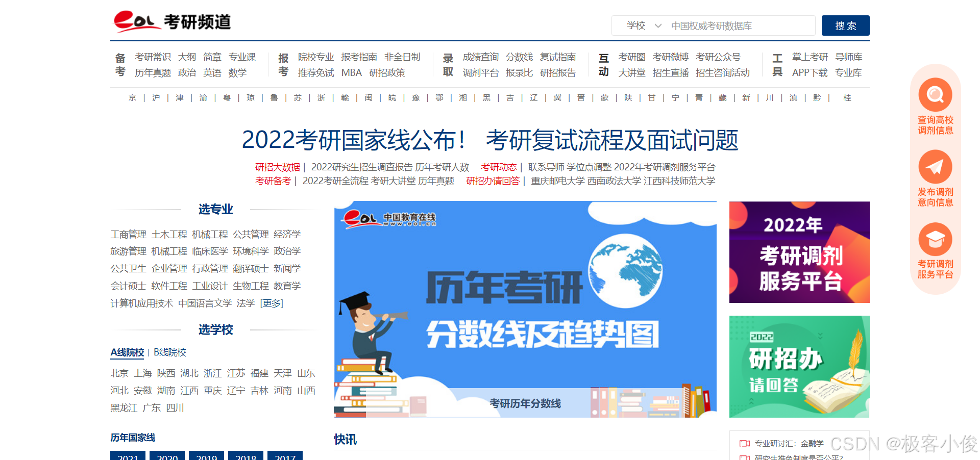Click the EOL 考研频道 logo
Image resolution: width=980 pixels, height=460 pixels.
(x=172, y=22)
